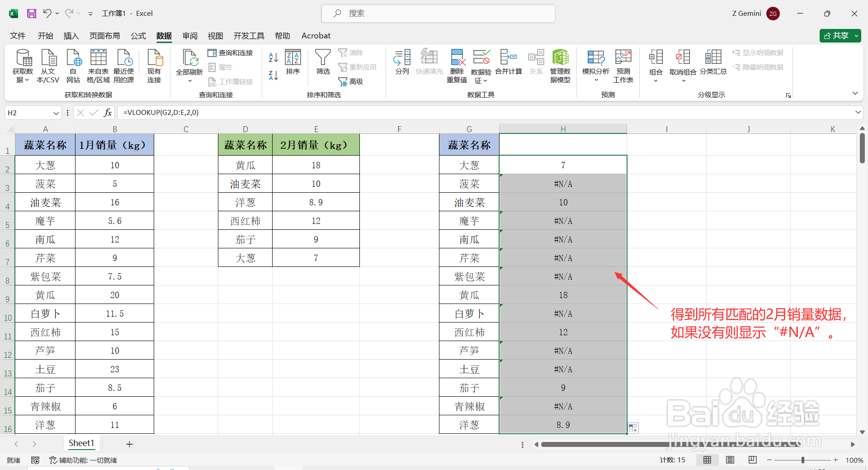Screen dimensions: 868x470
Task: Switch to the 公式 (Formulas) ribbon tab
Action: tap(138, 36)
